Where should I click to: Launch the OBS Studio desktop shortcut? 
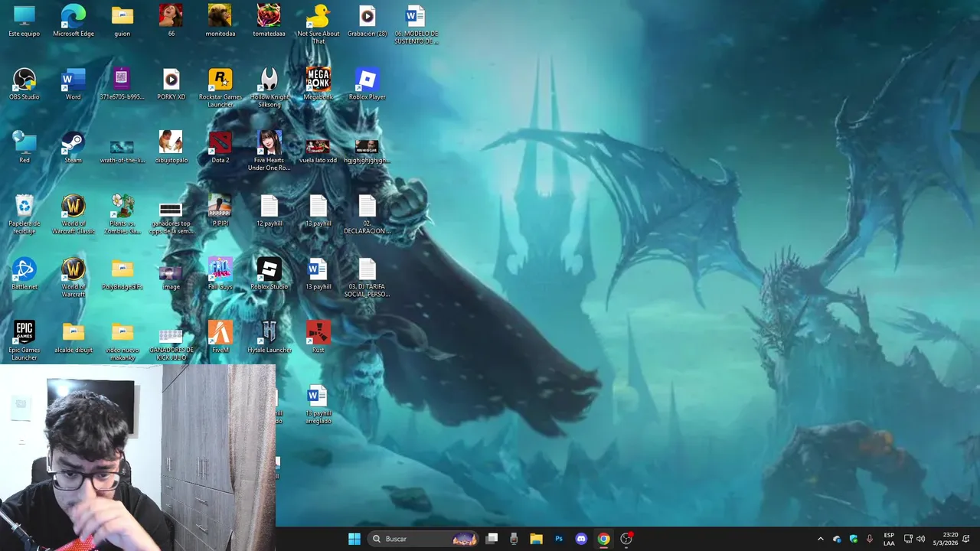(x=24, y=85)
